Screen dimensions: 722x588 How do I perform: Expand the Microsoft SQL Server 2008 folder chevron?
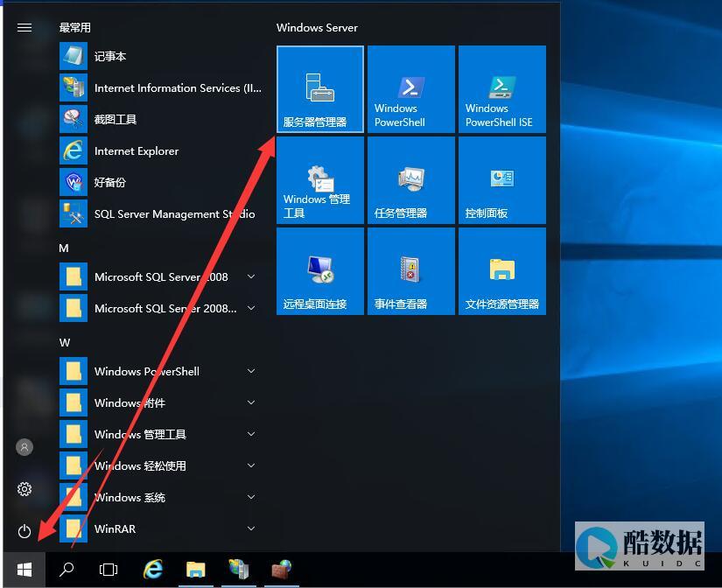tap(251, 276)
